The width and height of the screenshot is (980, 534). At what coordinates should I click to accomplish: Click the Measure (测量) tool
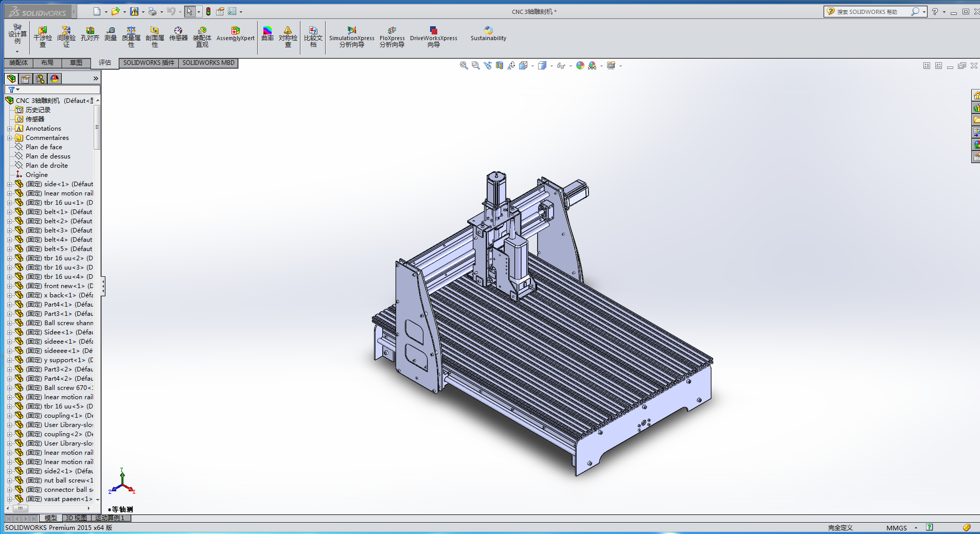click(111, 34)
